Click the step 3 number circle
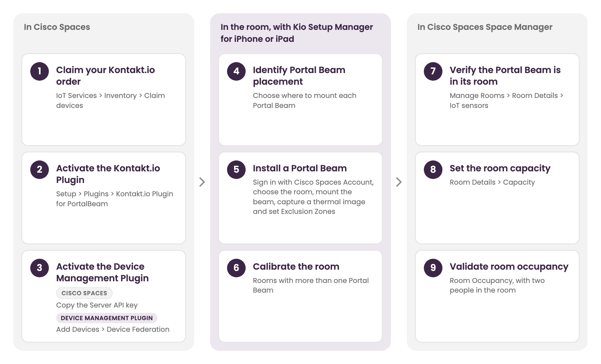This screenshot has width=601, height=364. pyautogui.click(x=40, y=268)
